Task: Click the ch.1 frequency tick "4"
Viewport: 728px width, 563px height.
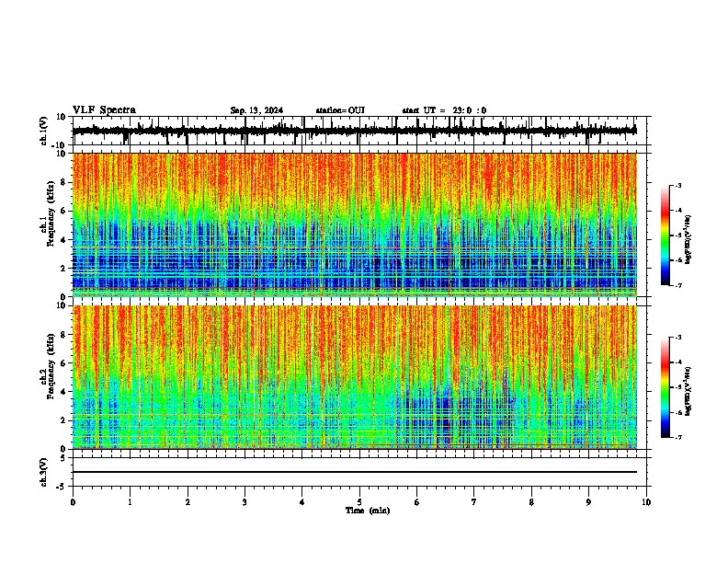Action: coord(63,240)
